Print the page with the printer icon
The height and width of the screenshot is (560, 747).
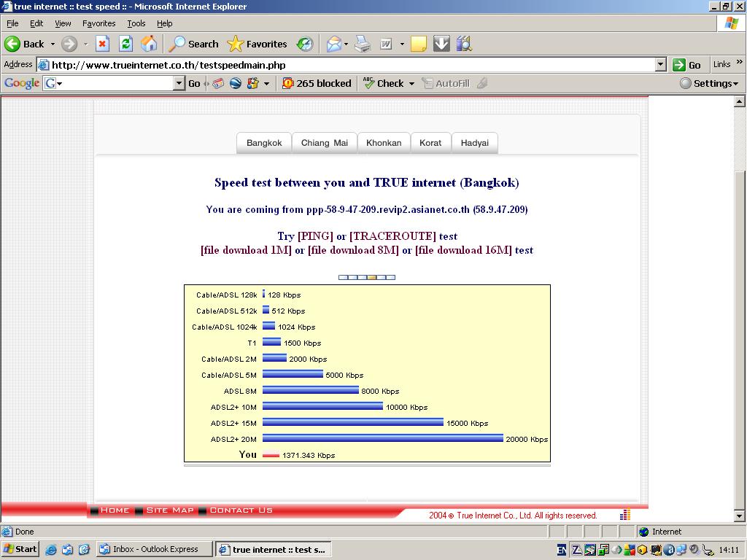[x=363, y=44]
